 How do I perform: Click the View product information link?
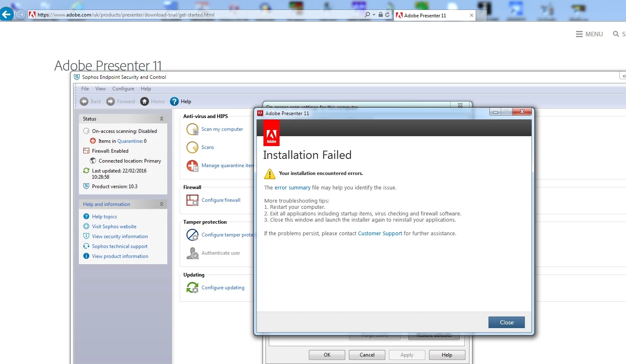click(120, 256)
